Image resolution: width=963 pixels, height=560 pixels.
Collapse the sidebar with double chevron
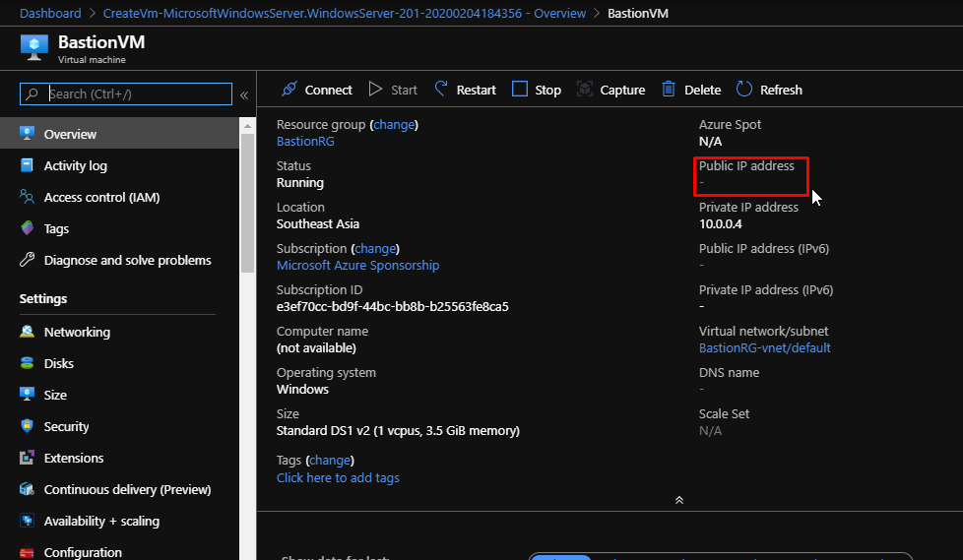coord(244,95)
